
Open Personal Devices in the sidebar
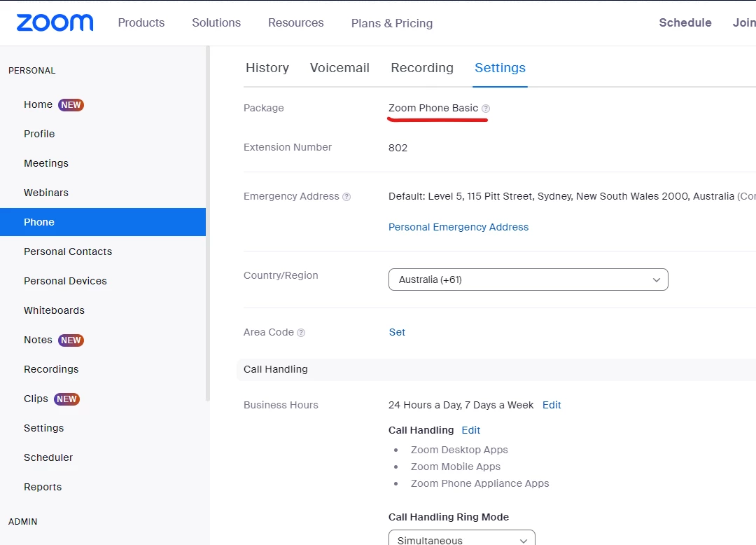pyautogui.click(x=65, y=281)
